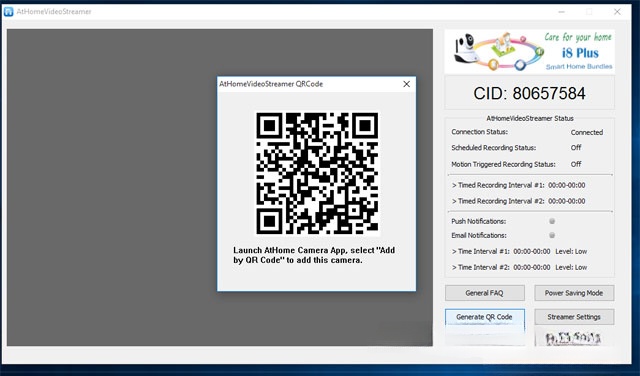Screen dimensions: 640x376
Task: Close the AtHomeVideoStreamer QRCode dialog
Action: click(407, 84)
